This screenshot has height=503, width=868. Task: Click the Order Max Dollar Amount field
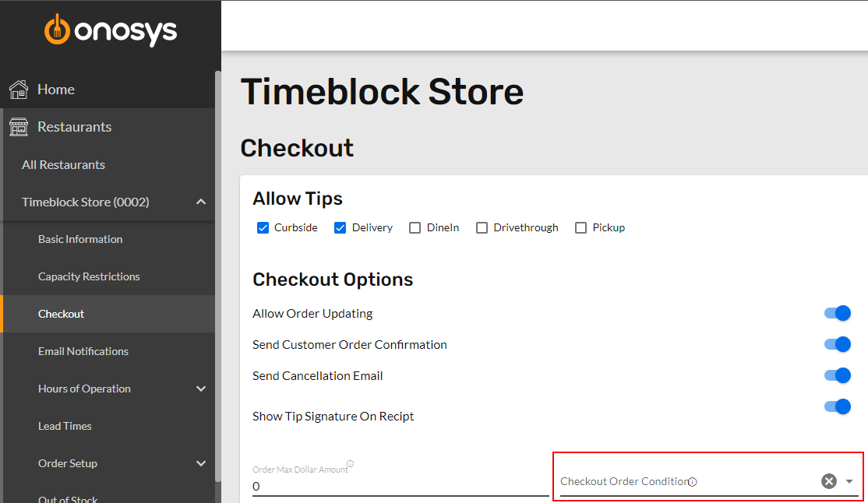(x=400, y=487)
